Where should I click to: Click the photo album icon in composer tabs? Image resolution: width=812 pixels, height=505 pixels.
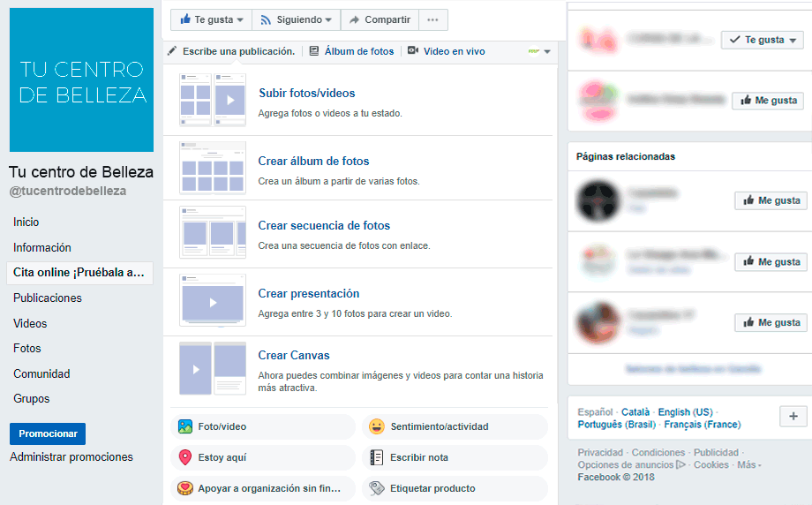pyautogui.click(x=314, y=50)
